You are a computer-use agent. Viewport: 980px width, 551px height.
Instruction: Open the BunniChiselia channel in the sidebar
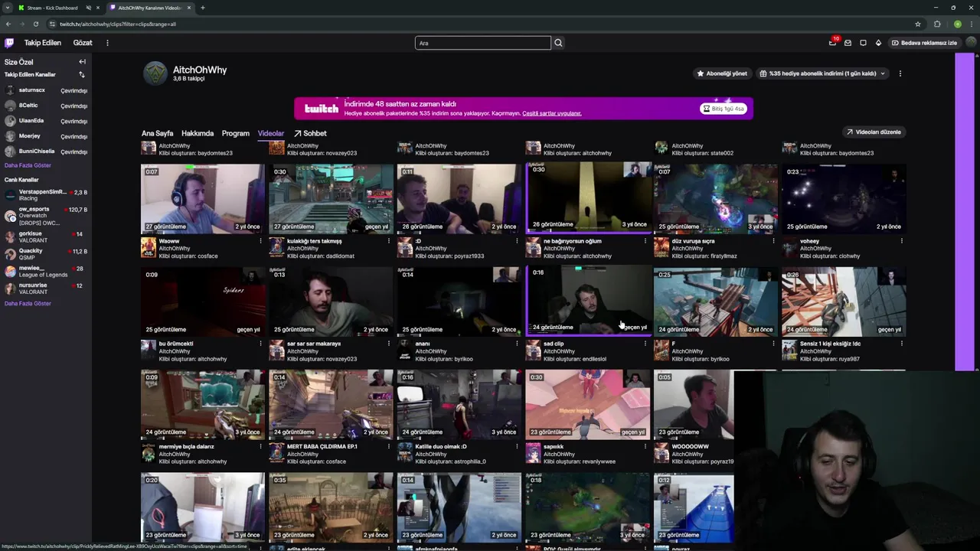click(46, 152)
